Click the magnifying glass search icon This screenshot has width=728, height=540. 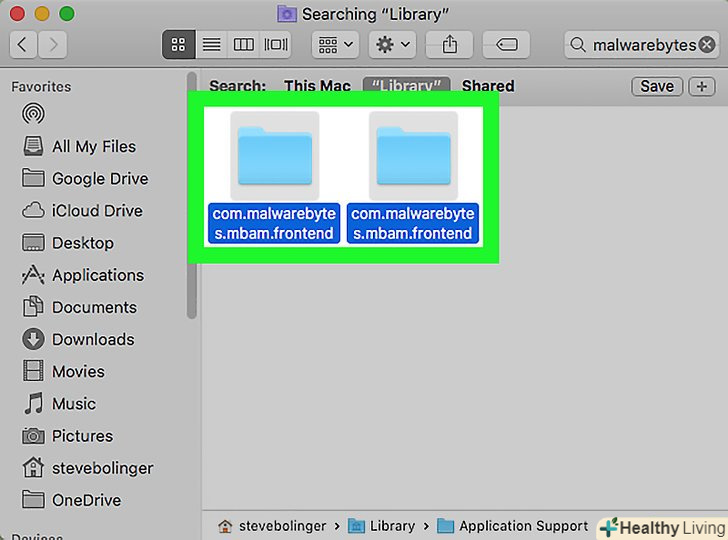pyautogui.click(x=578, y=45)
